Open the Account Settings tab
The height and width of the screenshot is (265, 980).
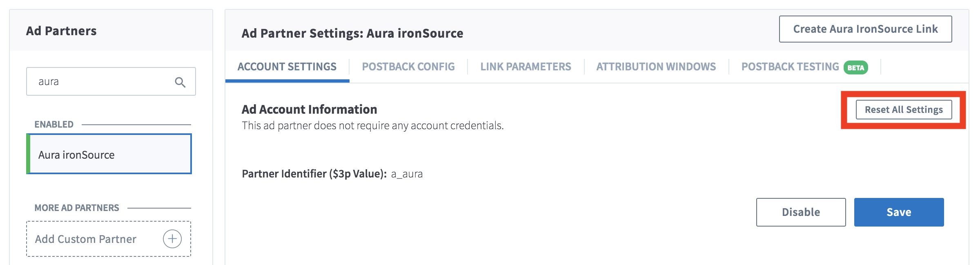click(287, 67)
